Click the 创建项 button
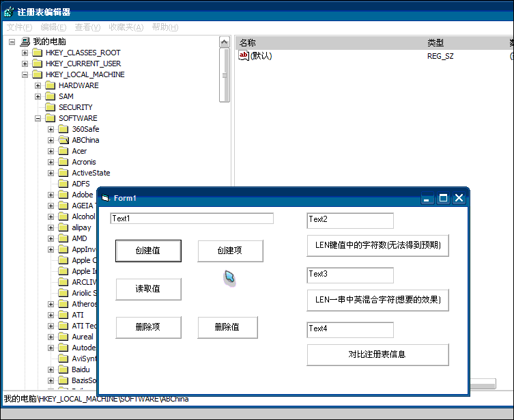This screenshot has width=514, height=420. (230, 251)
